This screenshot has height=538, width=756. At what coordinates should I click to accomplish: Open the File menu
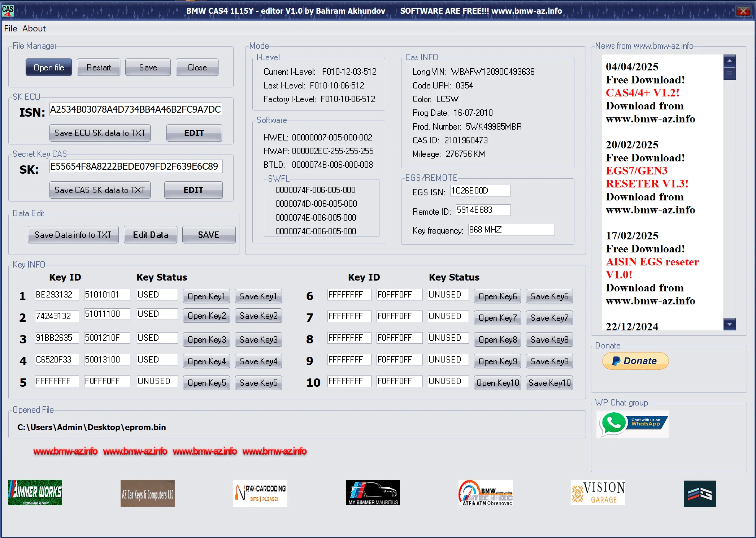(x=10, y=28)
